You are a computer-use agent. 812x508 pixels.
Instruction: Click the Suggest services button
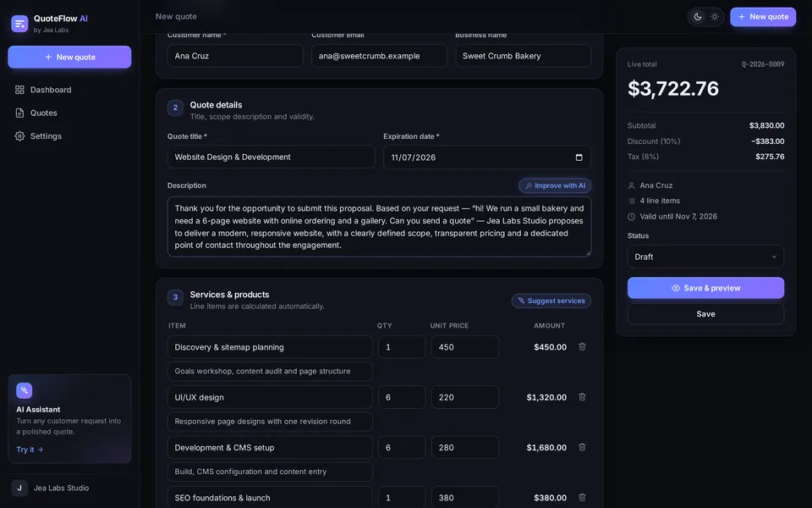551,301
